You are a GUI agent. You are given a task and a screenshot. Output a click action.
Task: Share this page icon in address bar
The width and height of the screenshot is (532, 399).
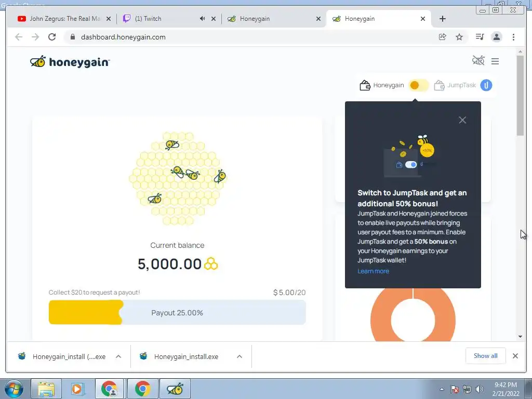443,37
